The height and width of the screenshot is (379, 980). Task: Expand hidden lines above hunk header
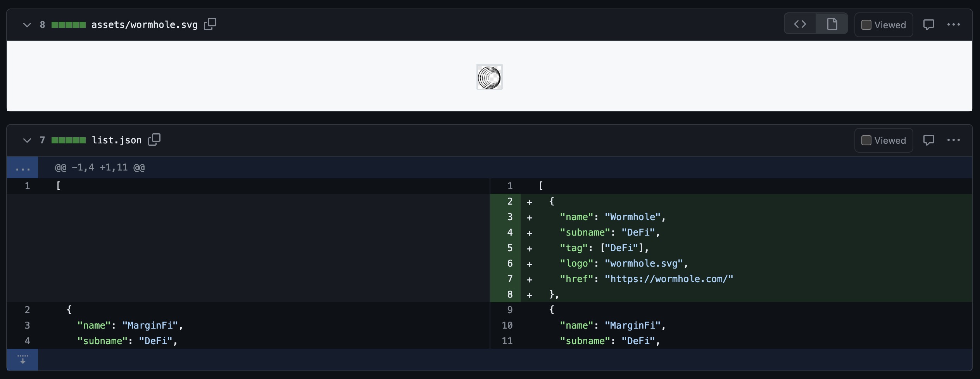22,167
